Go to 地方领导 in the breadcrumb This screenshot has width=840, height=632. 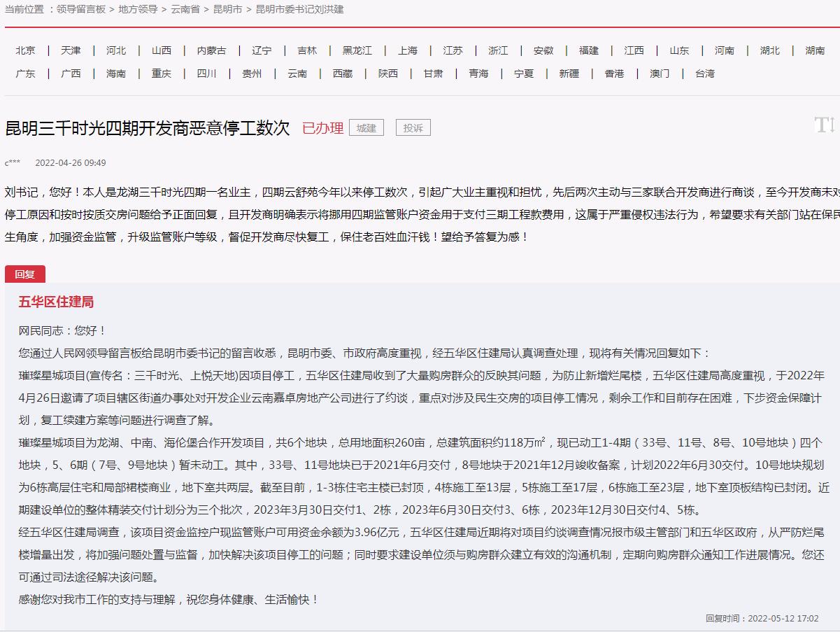point(138,10)
